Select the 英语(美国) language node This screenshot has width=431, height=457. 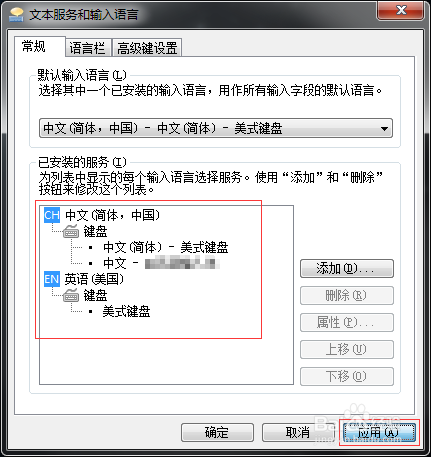94,279
